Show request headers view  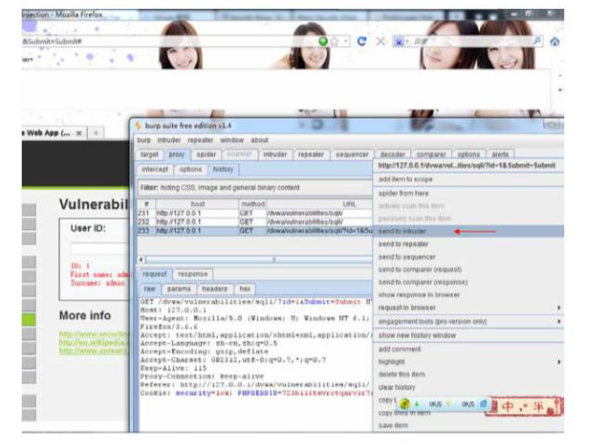(214, 289)
